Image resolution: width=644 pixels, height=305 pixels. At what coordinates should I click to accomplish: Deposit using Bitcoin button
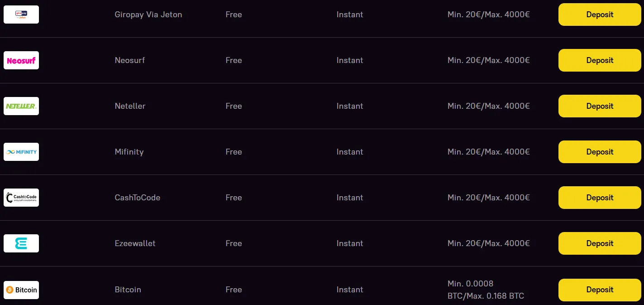click(600, 290)
